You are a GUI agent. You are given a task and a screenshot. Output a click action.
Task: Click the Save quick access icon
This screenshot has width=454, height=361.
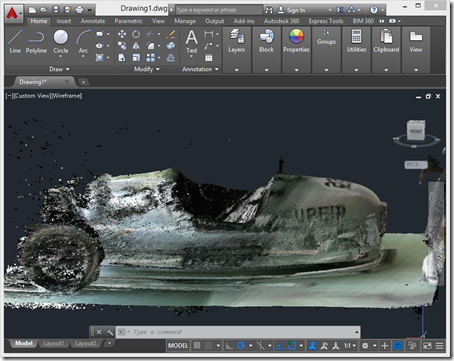pos(56,10)
